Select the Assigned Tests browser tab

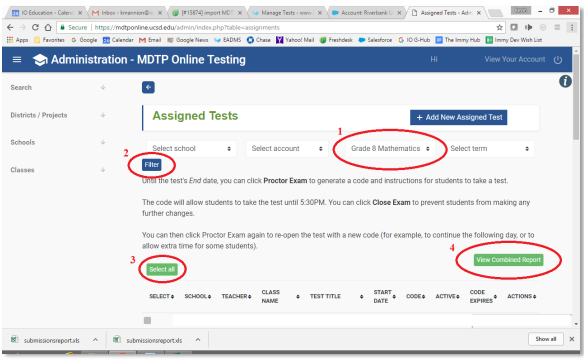click(x=446, y=13)
